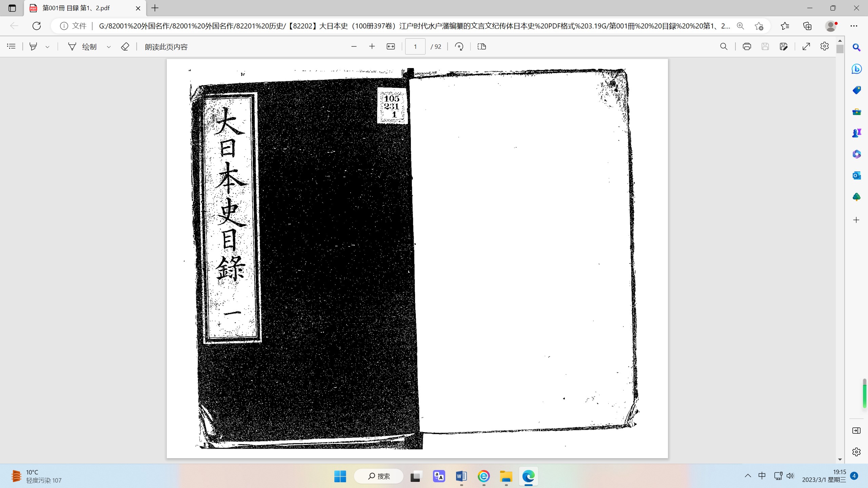
Task: Select the eraser tool
Action: pyautogui.click(x=125, y=46)
